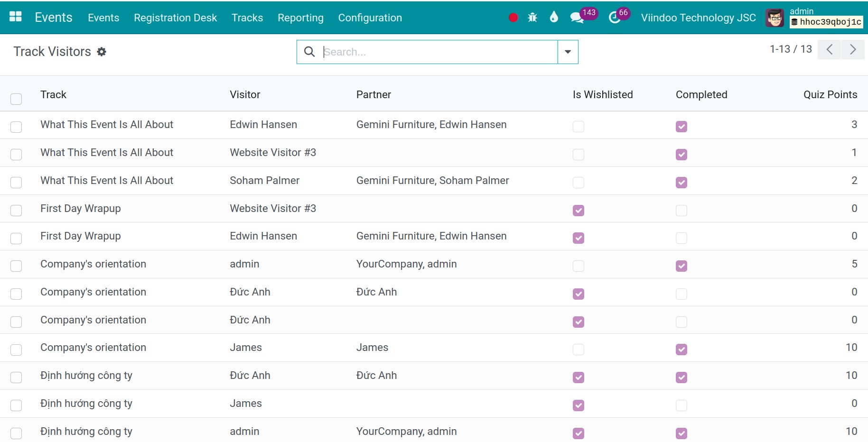Open Soham Palmer visitor cell

[264, 180]
